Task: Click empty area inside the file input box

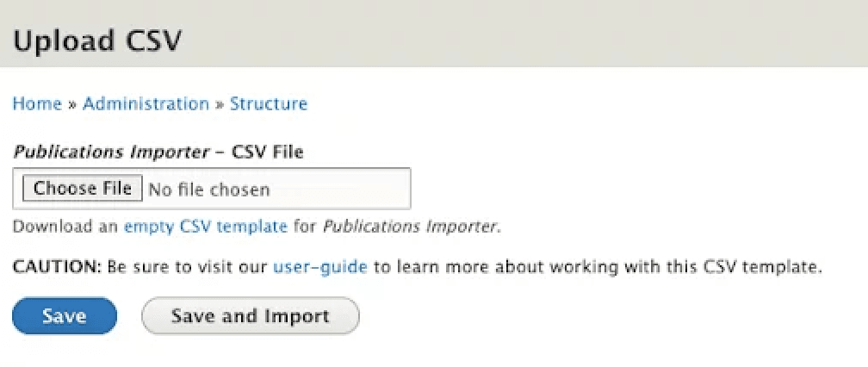Action: 344,190
